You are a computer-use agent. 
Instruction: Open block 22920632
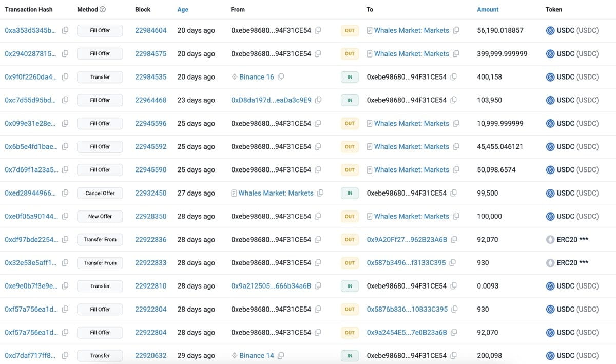[x=151, y=355]
